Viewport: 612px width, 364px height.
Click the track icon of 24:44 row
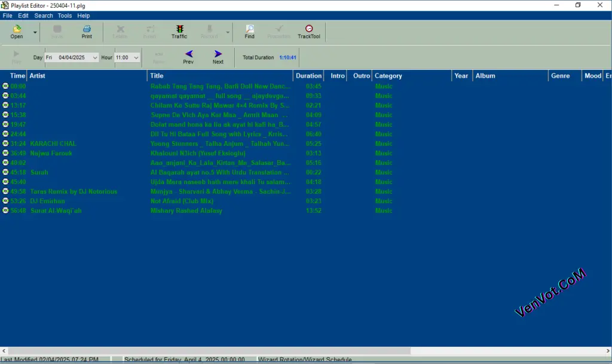5,134
